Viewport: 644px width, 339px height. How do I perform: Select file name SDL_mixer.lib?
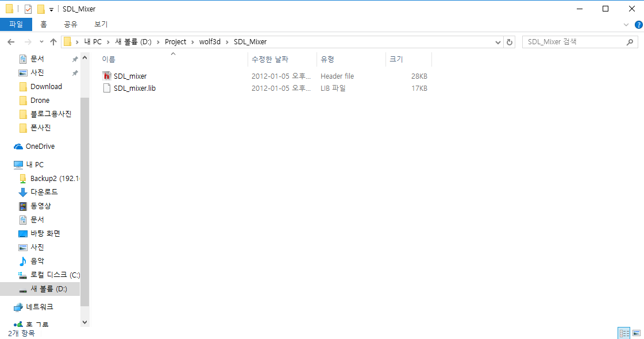pos(134,88)
